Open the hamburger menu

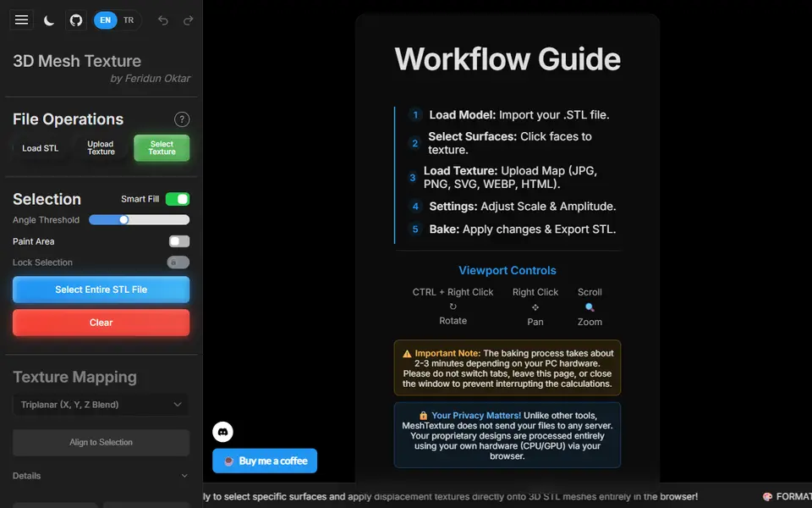coord(21,20)
